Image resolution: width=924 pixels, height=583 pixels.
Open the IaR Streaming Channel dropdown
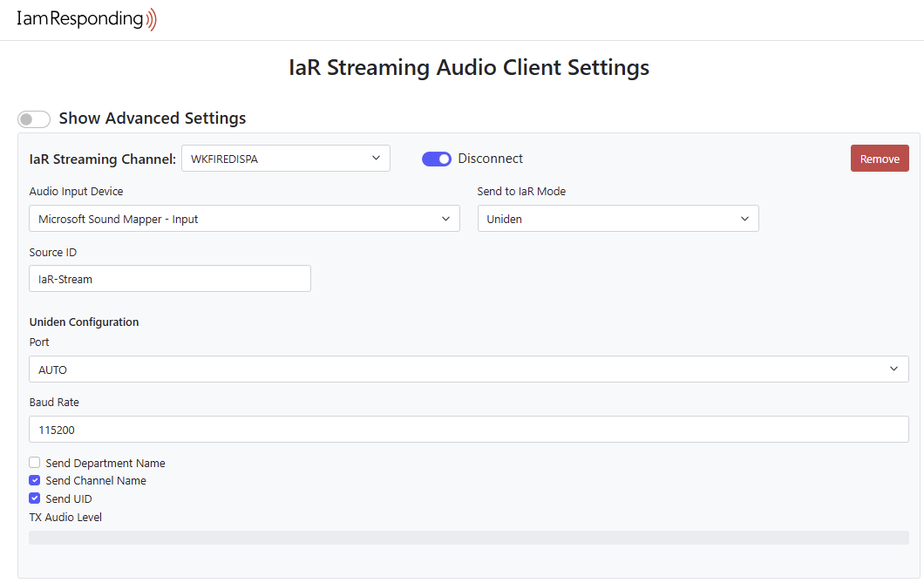286,159
